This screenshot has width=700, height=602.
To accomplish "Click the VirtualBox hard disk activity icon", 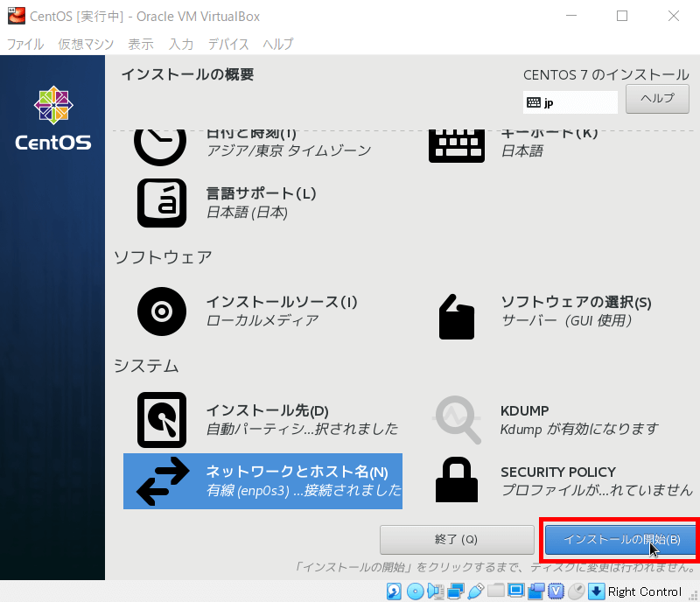I will point(394,591).
